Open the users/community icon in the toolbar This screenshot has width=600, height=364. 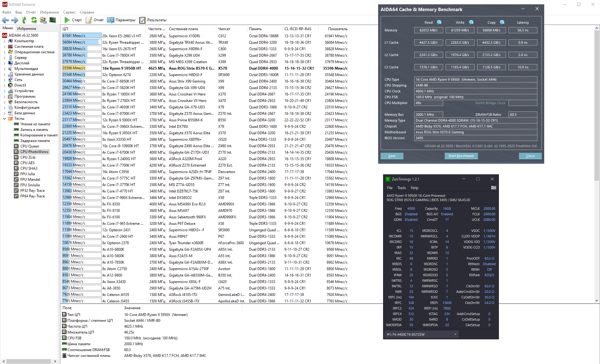(43, 20)
